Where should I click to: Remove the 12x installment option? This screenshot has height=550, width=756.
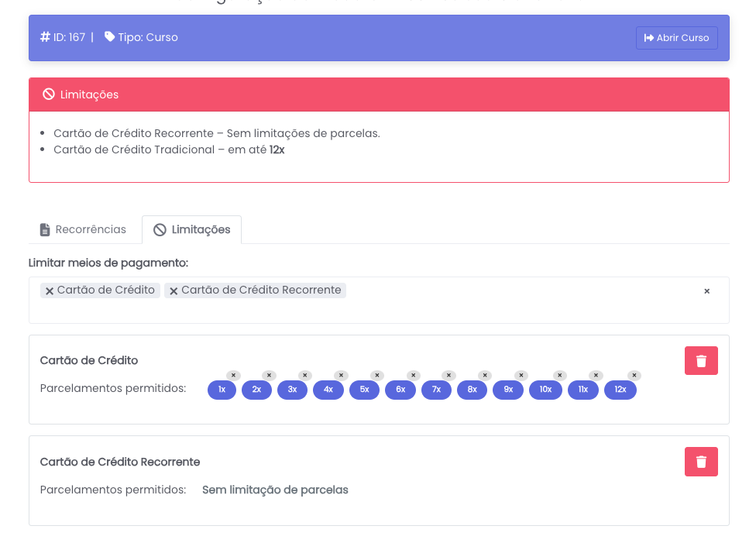(x=634, y=376)
